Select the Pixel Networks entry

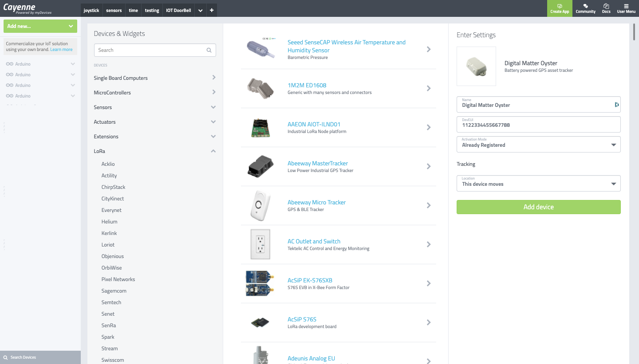(118, 279)
